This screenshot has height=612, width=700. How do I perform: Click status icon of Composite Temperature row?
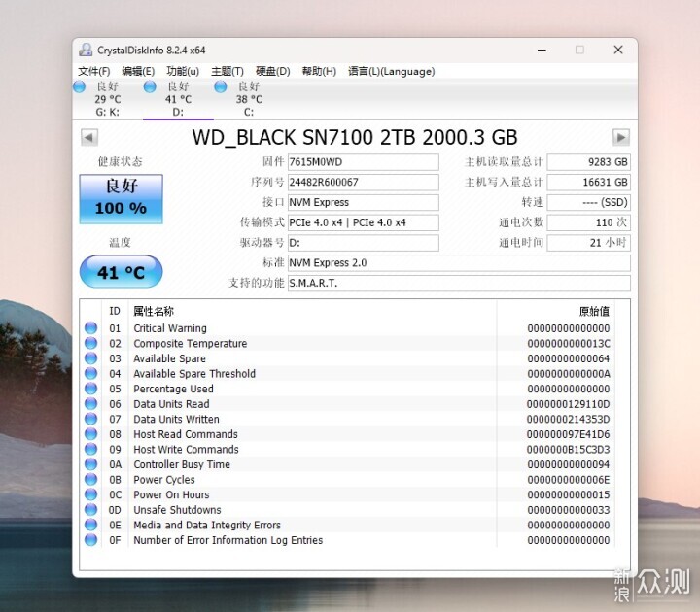[x=91, y=343]
